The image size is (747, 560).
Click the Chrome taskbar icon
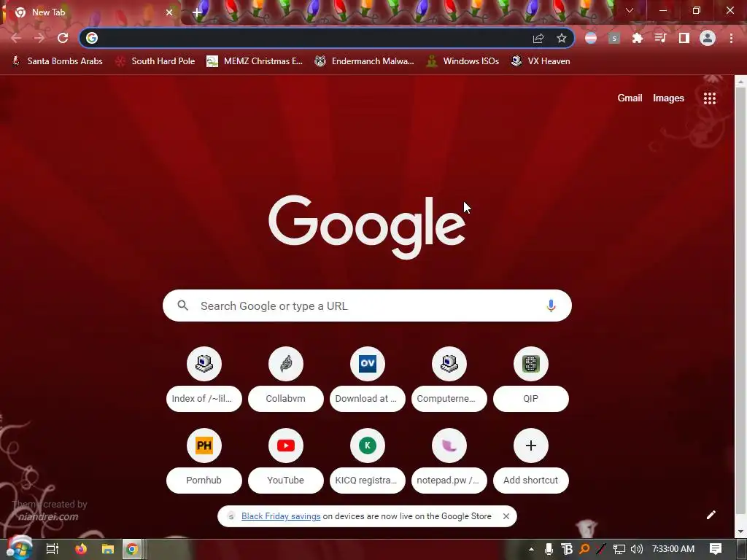[x=133, y=549]
